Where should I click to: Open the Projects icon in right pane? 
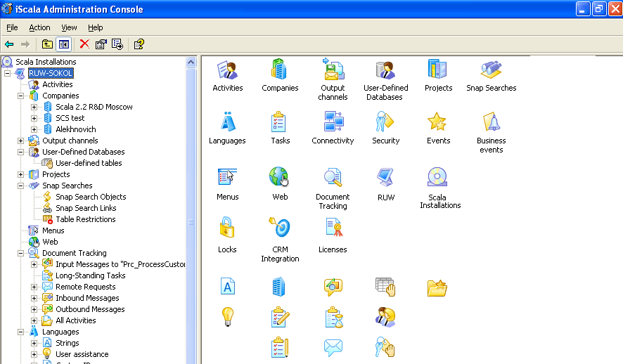point(438,69)
